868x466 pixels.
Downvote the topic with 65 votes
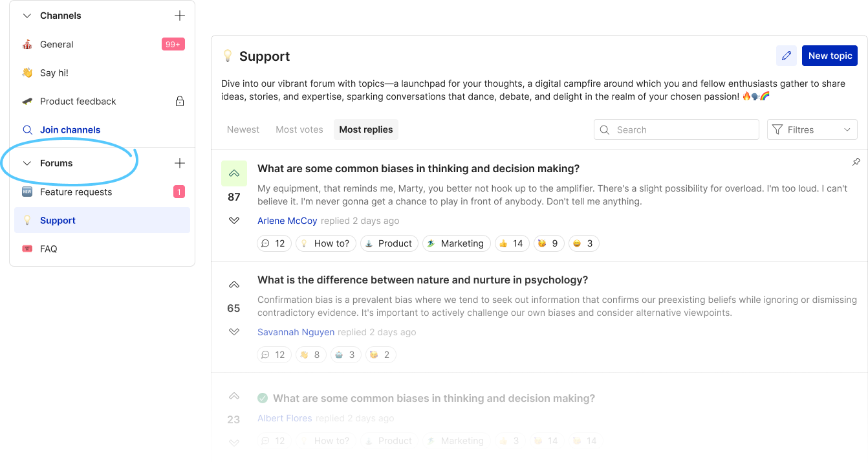(234, 332)
